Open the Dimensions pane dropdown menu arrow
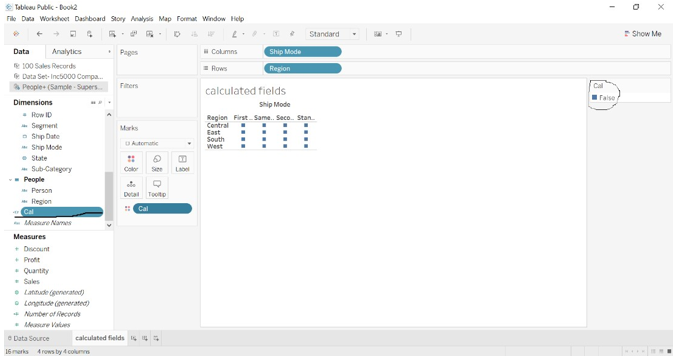This screenshot has width=676, height=360. (x=109, y=103)
